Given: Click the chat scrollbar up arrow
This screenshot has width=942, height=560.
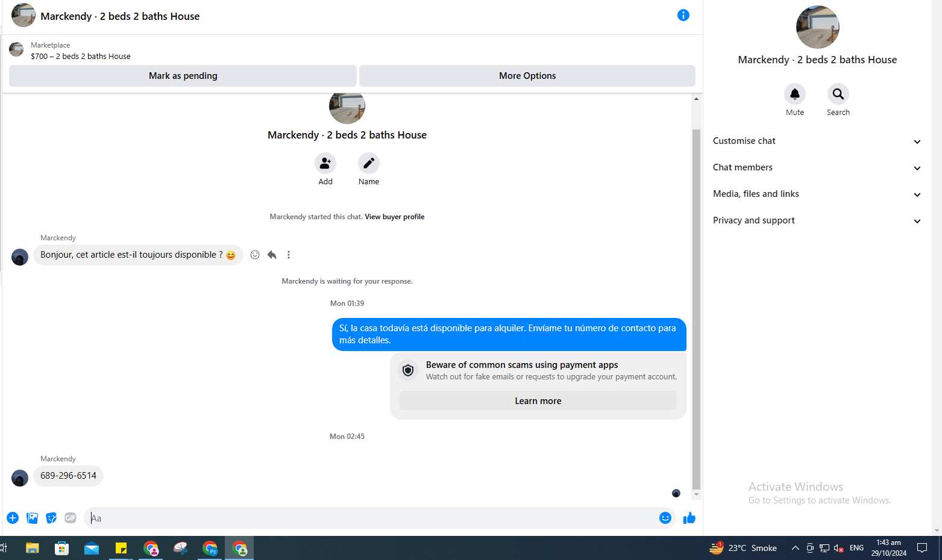Looking at the screenshot, I should [696, 99].
